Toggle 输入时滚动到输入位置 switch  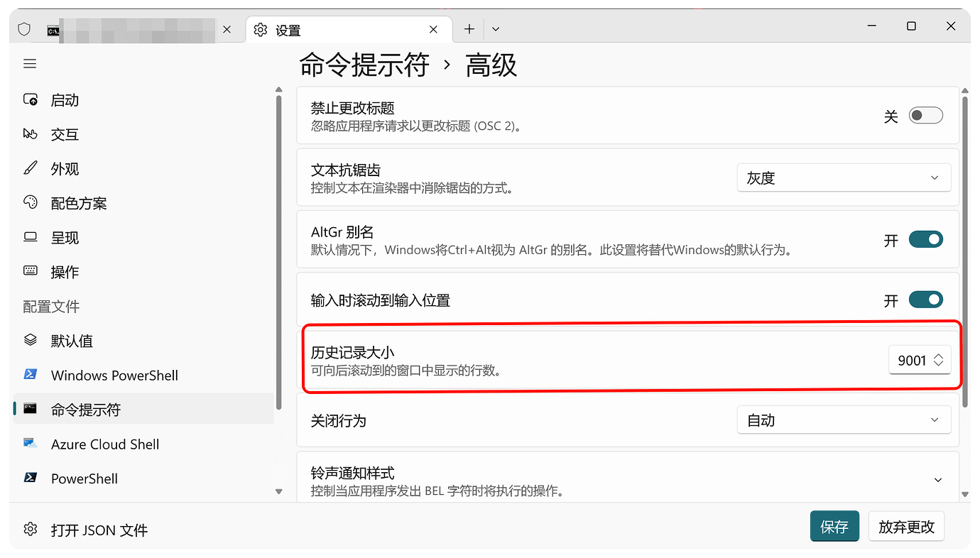(926, 300)
